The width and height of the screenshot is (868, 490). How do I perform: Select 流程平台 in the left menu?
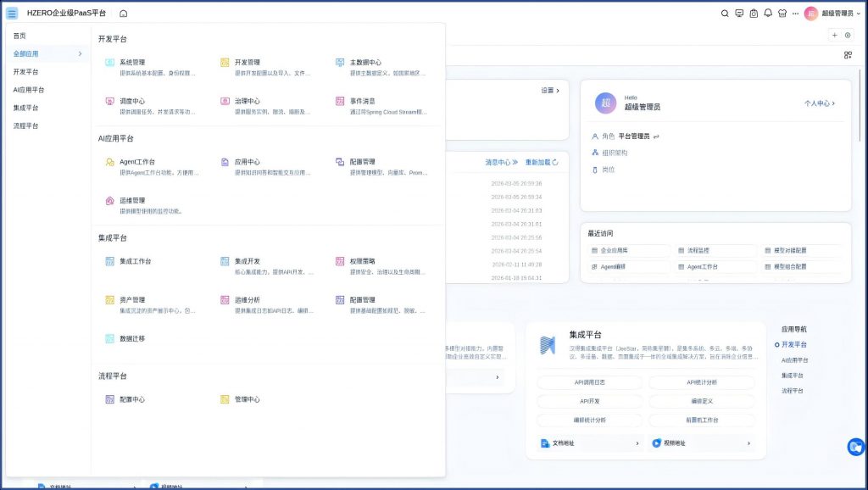click(25, 125)
